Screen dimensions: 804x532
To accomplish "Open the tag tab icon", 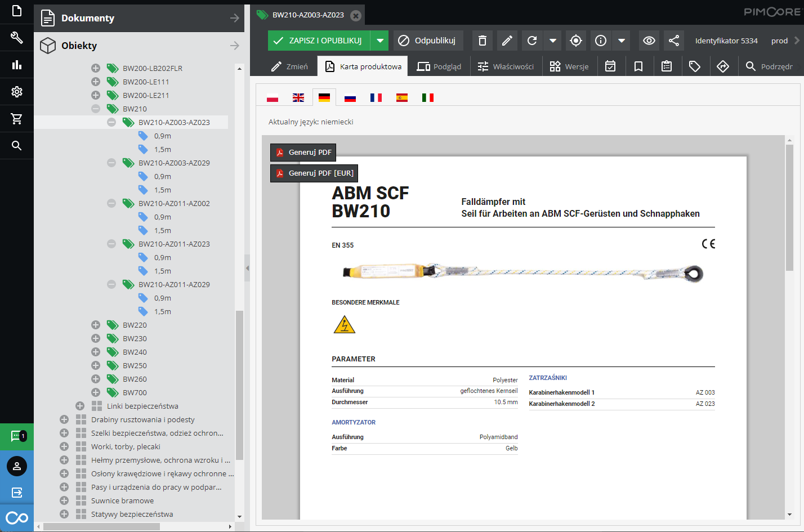I will tap(695, 66).
